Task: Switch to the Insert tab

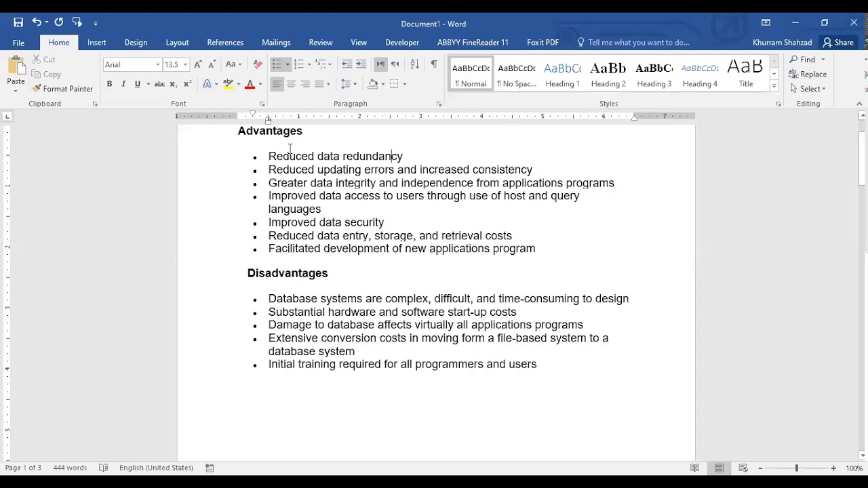Action: pyautogui.click(x=97, y=43)
